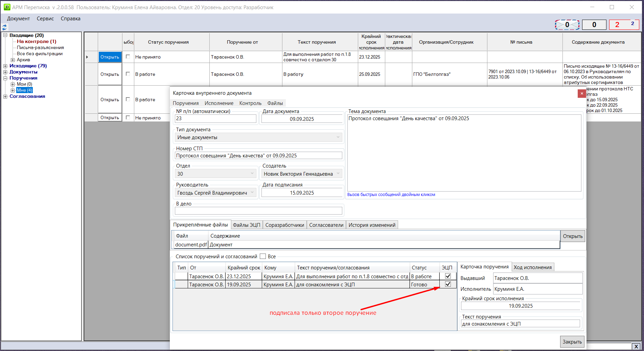
Task: Click the 'Номер СТП' input field
Action: click(258, 156)
